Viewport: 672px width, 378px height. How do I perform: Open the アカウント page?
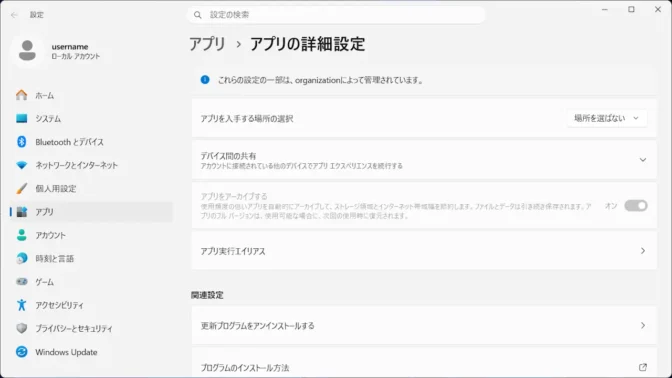click(x=91, y=235)
